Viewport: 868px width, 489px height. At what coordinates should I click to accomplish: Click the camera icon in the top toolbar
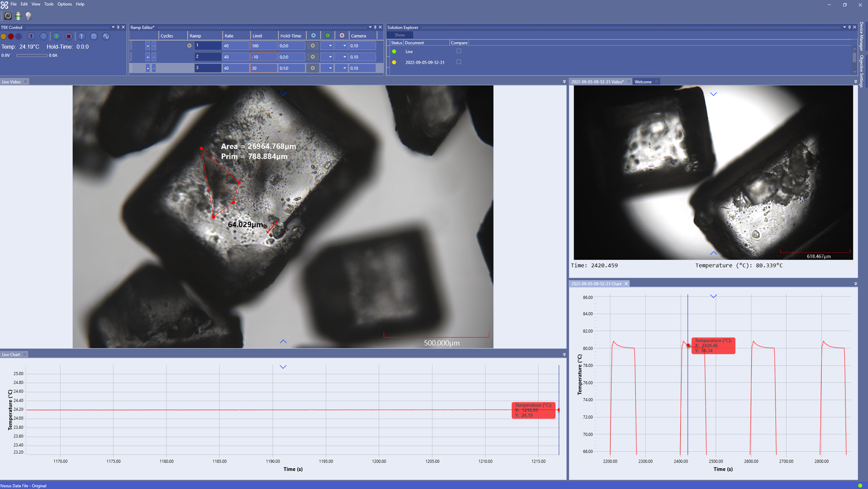pyautogui.click(x=8, y=16)
